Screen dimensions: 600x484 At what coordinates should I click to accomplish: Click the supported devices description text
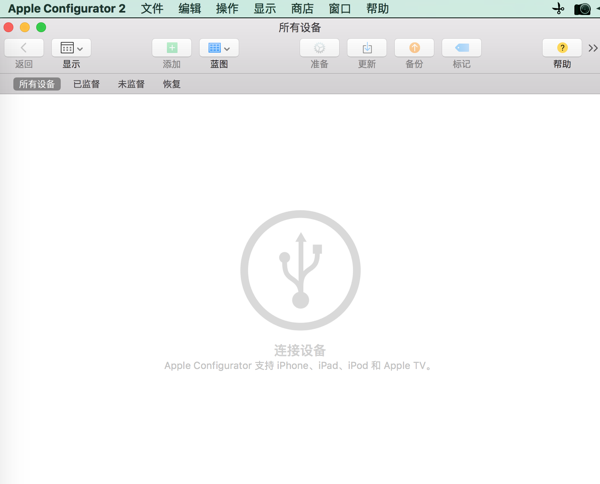299,365
